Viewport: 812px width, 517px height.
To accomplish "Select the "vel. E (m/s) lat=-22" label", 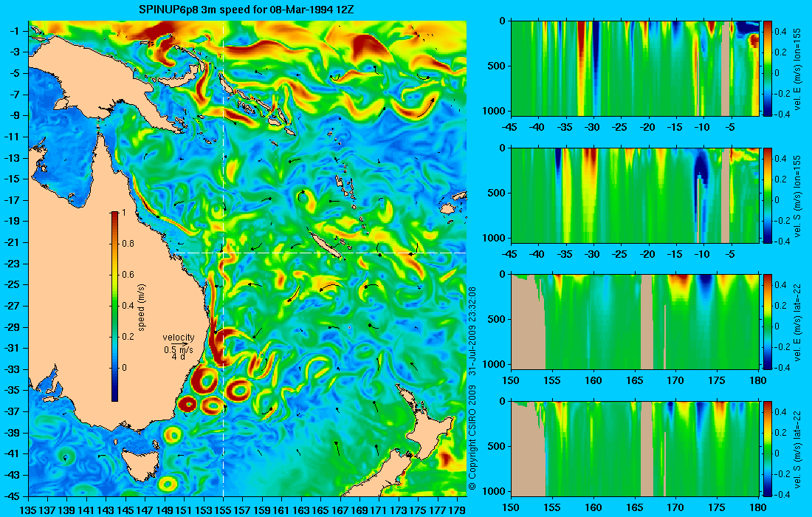I will 797,322.
